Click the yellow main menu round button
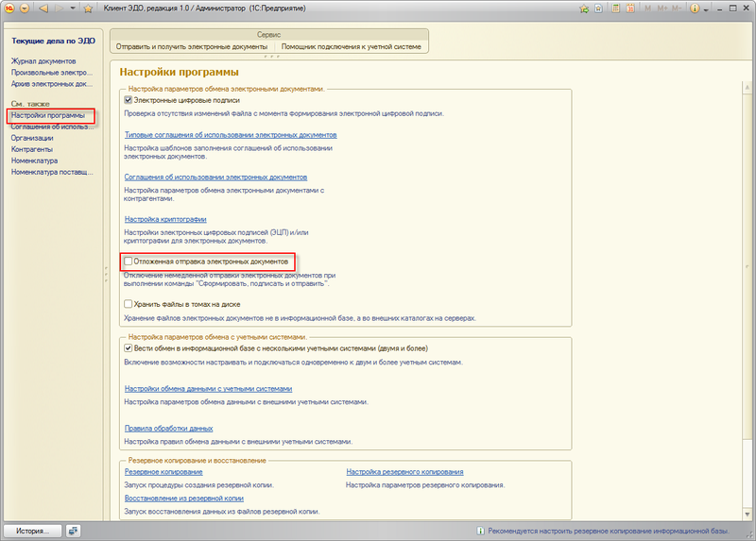 (x=10, y=8)
